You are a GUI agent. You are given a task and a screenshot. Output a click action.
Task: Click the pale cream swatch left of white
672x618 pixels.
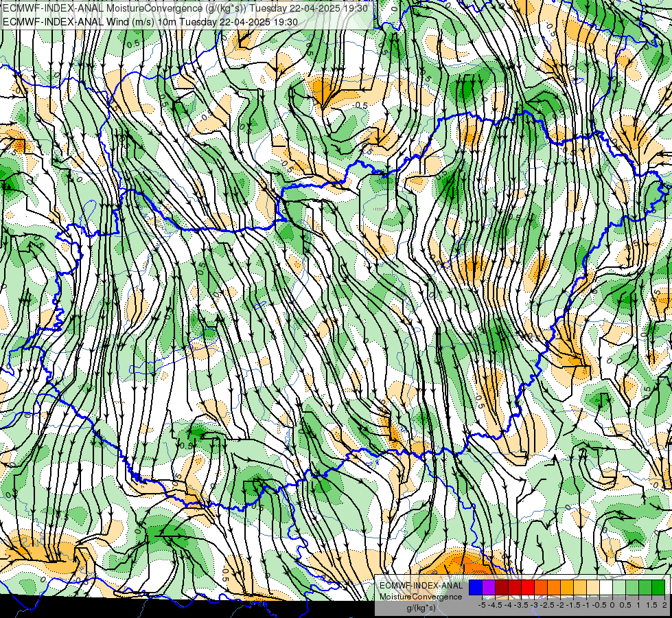tap(592, 588)
